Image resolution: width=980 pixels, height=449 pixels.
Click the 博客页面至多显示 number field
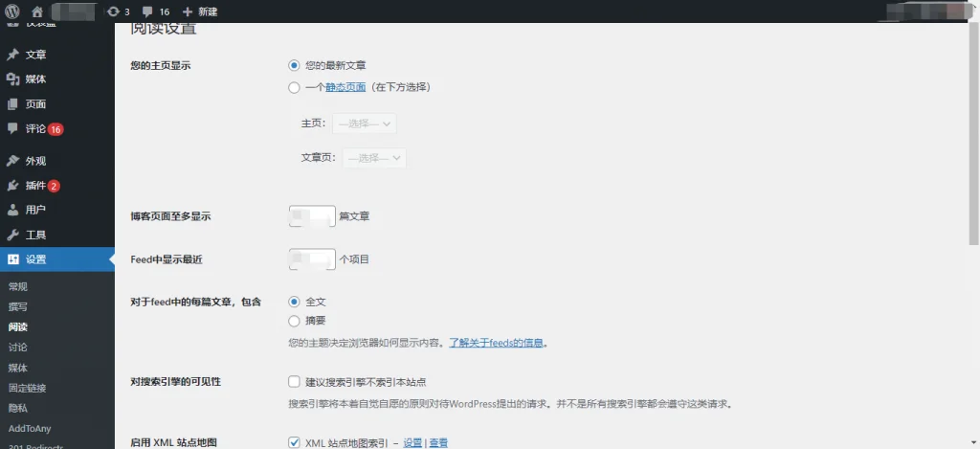click(313, 216)
